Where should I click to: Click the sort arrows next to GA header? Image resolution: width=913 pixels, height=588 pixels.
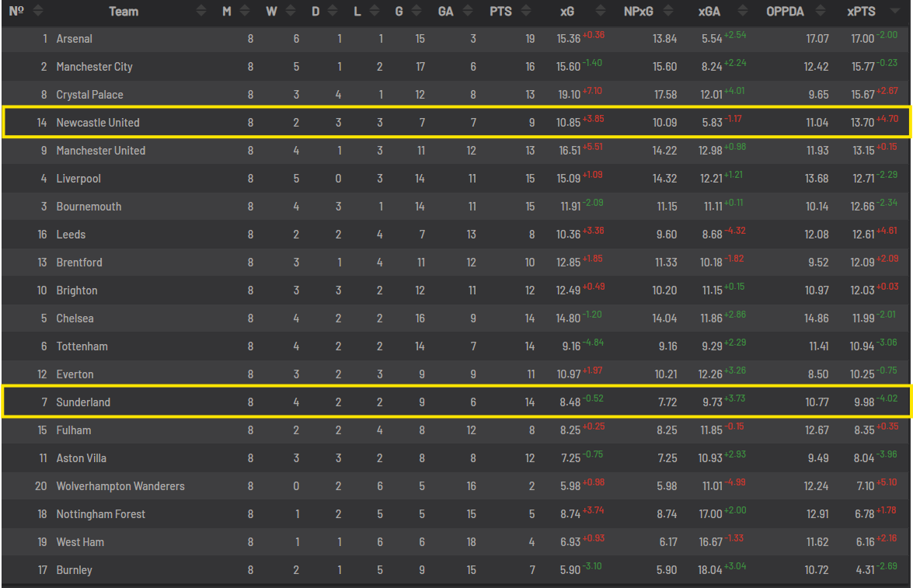469,12
